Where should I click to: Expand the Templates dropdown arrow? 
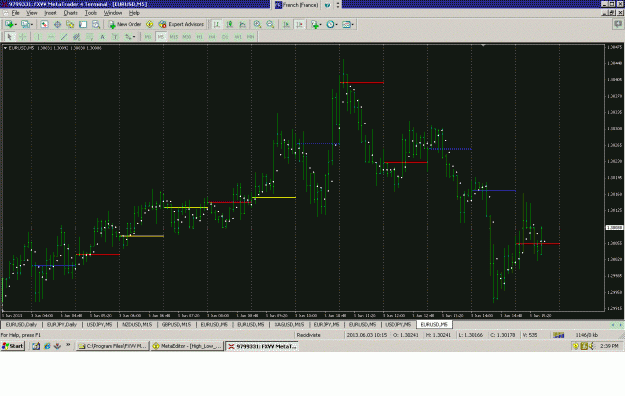(352, 25)
